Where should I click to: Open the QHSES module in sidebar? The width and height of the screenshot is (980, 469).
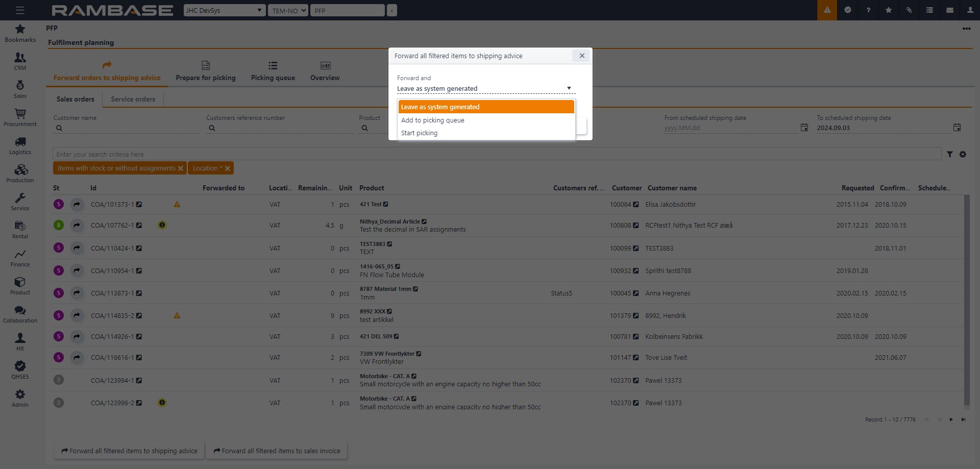(x=20, y=370)
